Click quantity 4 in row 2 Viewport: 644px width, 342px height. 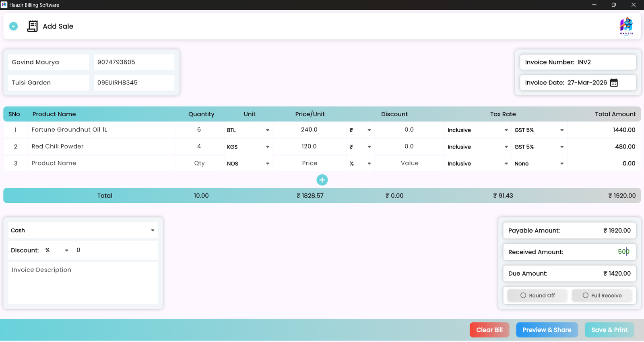[x=199, y=146]
